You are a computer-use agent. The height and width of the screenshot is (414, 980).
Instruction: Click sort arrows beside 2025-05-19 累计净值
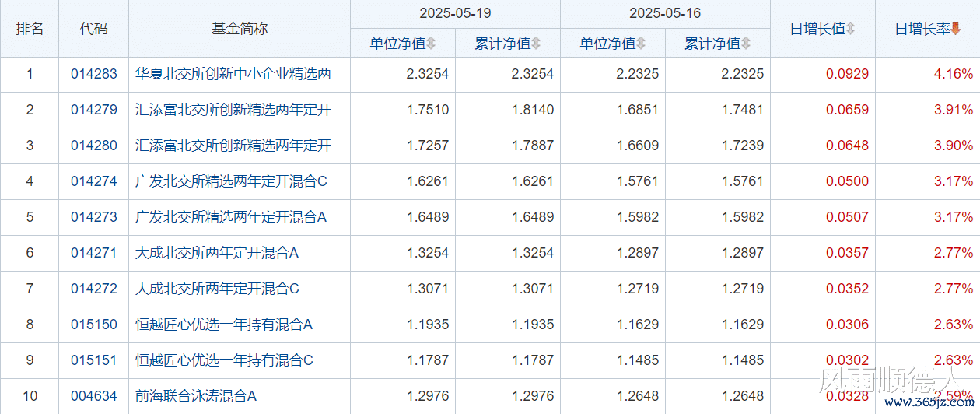pos(536,44)
